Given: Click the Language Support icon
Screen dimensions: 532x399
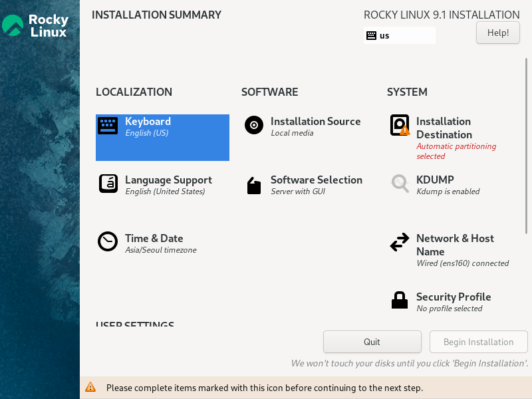Looking at the screenshot, I should pyautogui.click(x=108, y=184).
